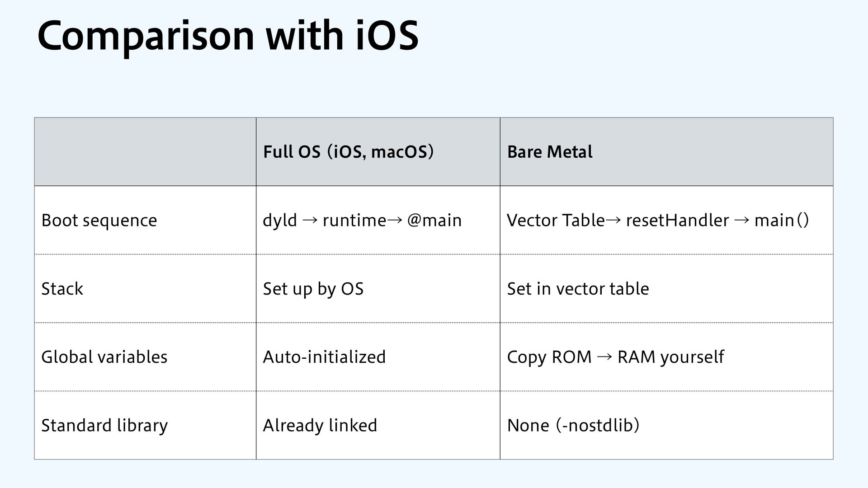The height and width of the screenshot is (488, 868).
Task: Click the "Stack" row label
Action: coord(62,289)
